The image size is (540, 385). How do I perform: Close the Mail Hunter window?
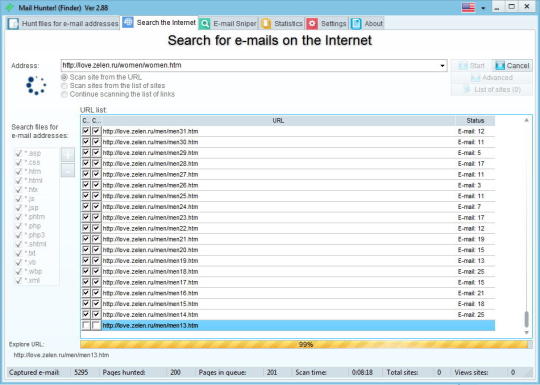tap(527, 7)
